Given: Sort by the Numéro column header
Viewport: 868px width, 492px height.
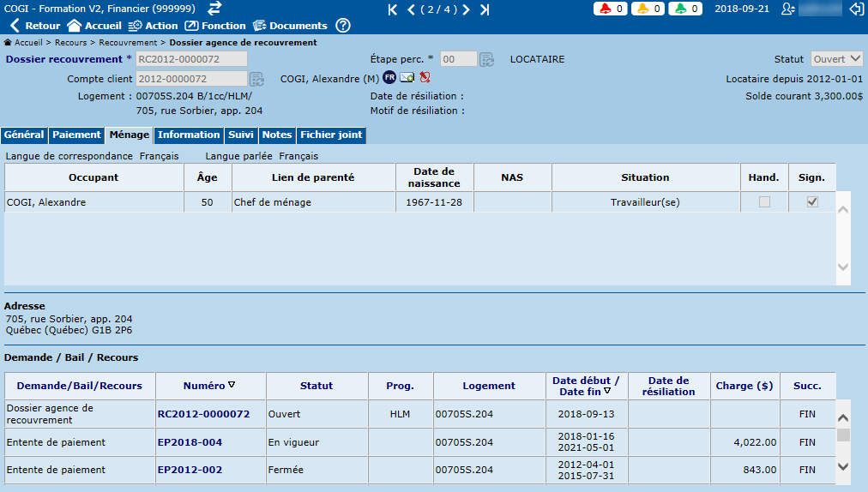Looking at the screenshot, I should [x=209, y=386].
